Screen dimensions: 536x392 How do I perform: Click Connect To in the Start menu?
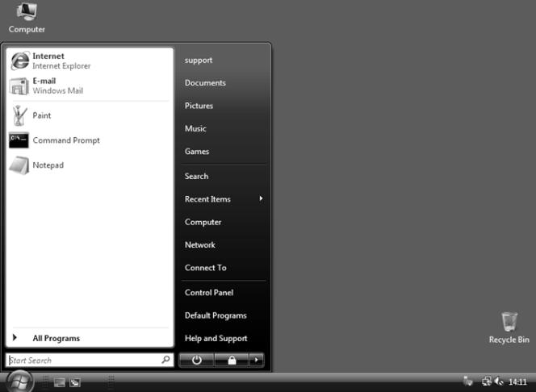point(206,268)
